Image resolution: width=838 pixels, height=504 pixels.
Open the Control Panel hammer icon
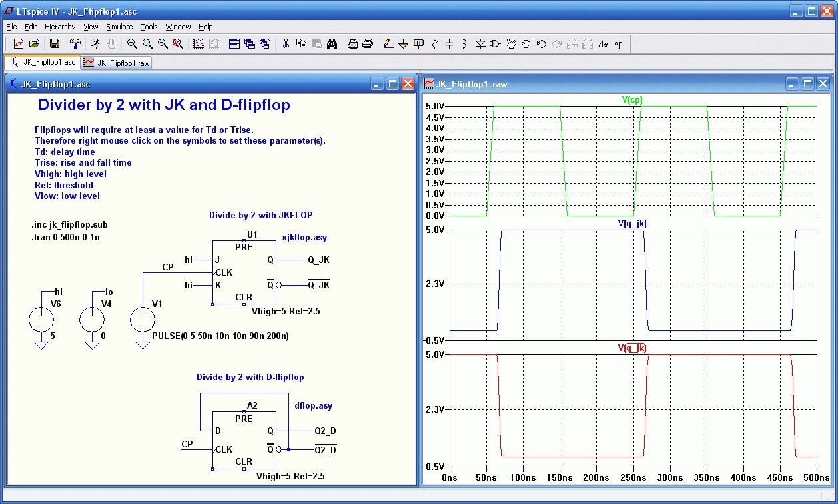pyautogui.click(x=75, y=44)
